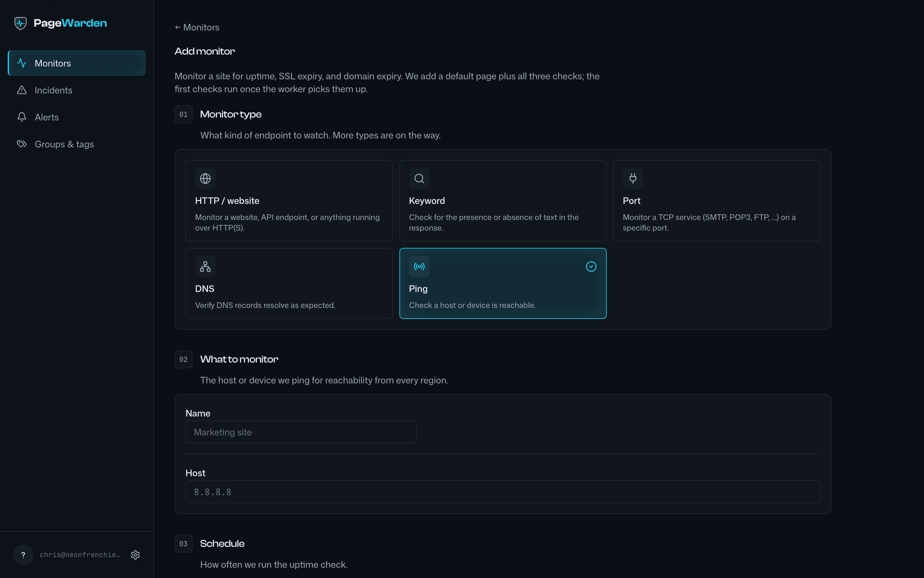Click the Groups & tags tag icon

click(22, 144)
